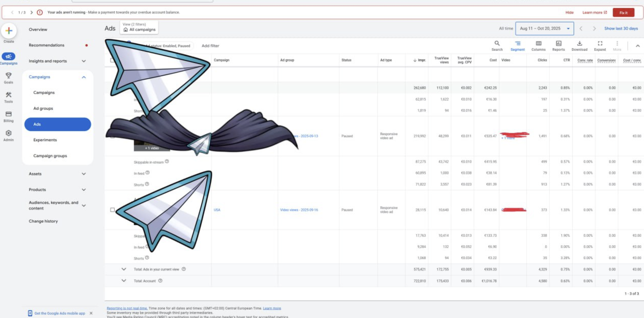Open the Columns toolbar icon

(x=538, y=43)
